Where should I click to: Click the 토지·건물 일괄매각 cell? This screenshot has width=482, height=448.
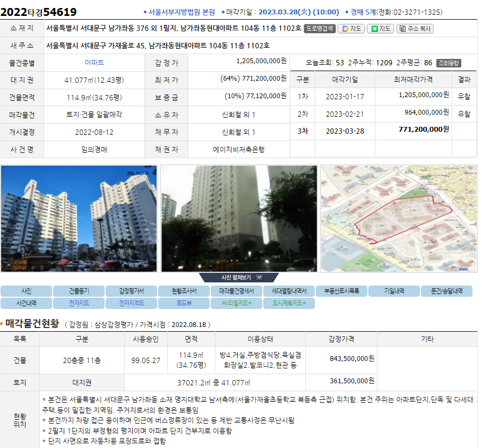94,115
